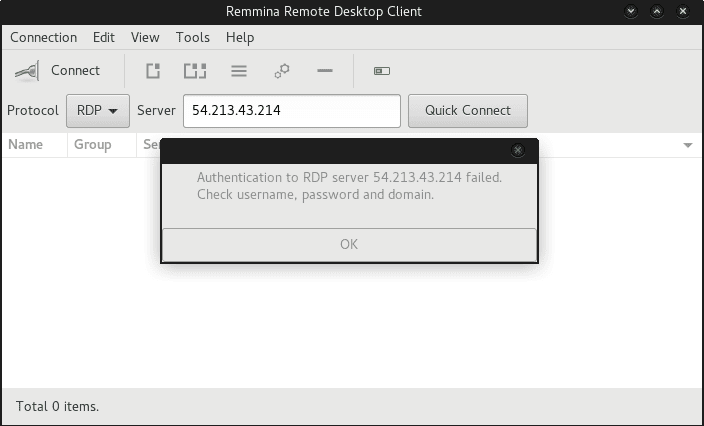704x426 pixels.
Task: Open the View menu
Action: (x=145, y=37)
